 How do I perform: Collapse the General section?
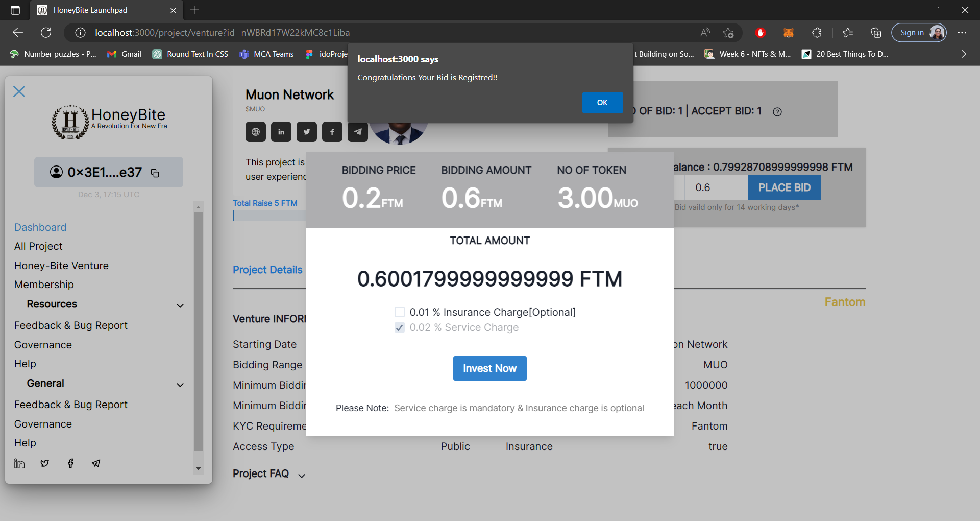point(180,385)
